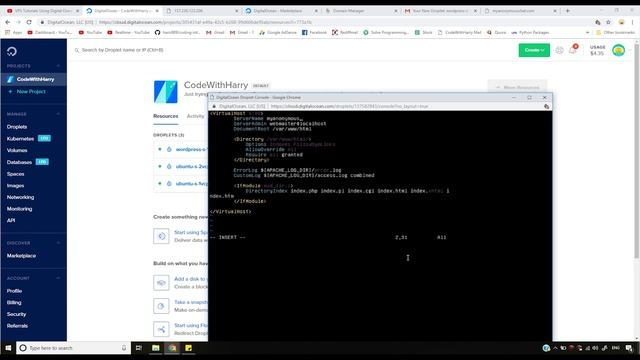Open the Take a snapshot link

pos(191,302)
